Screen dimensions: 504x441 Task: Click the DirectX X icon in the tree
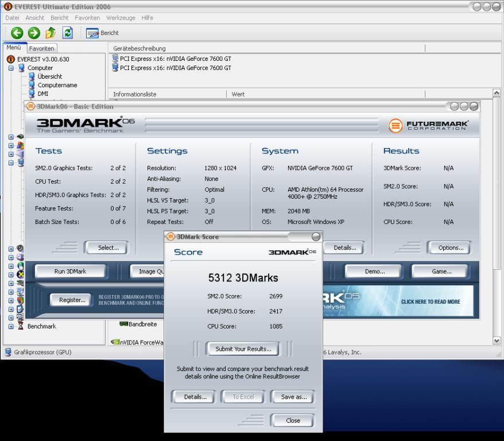pos(20,274)
